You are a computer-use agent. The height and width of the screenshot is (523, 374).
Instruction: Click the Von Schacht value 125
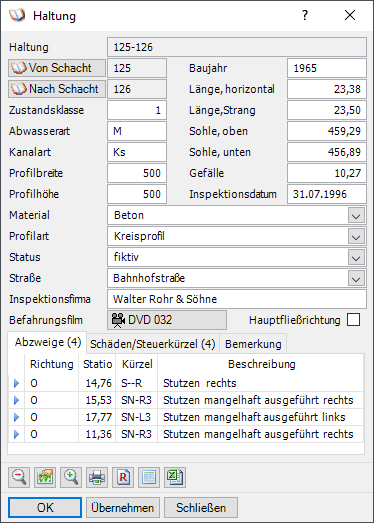[x=137, y=68]
